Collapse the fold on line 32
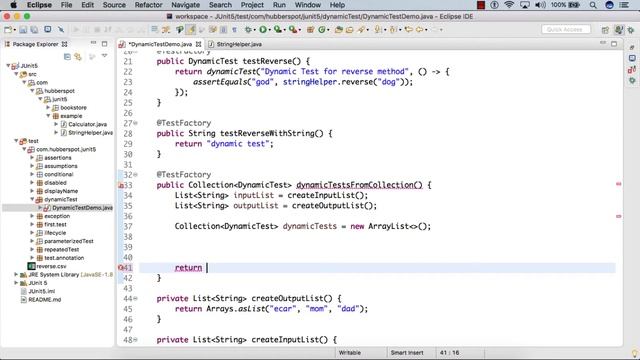Screen dimensions: 640x360 136,175
